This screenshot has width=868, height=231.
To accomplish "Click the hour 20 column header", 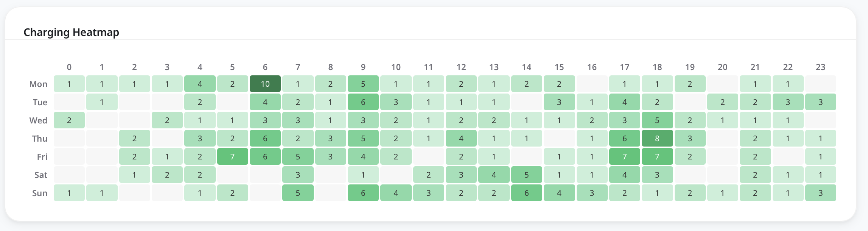I will pos(722,67).
